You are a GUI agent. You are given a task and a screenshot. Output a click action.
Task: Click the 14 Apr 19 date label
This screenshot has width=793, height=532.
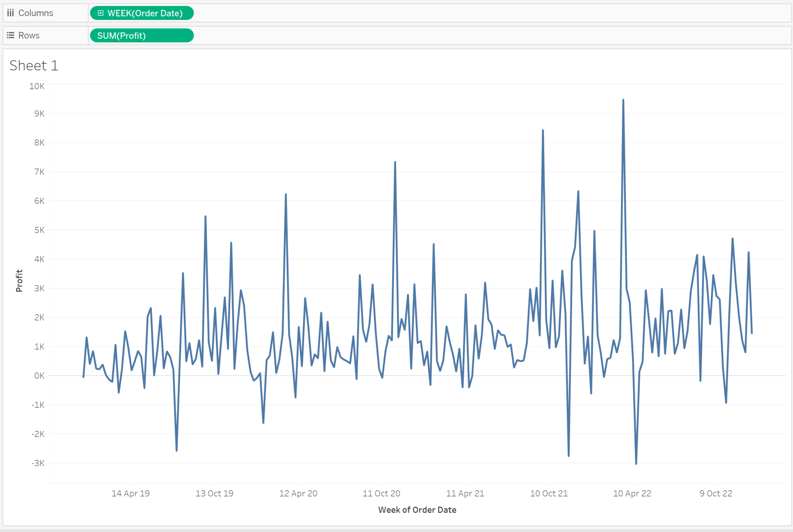pyautogui.click(x=131, y=493)
